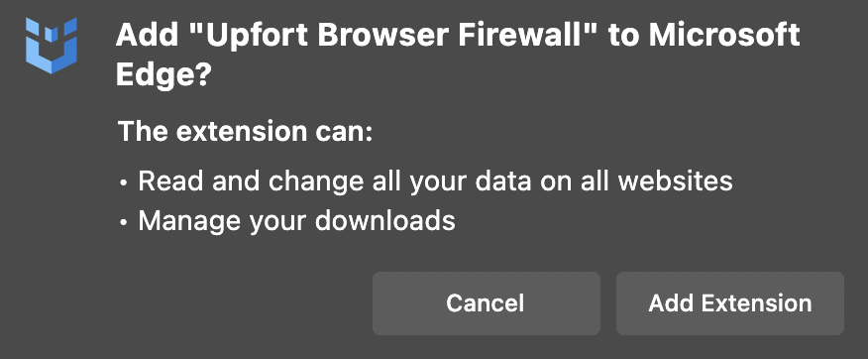Click the word "Extension" on the confirm button
The image size is (868, 359).
click(x=757, y=303)
